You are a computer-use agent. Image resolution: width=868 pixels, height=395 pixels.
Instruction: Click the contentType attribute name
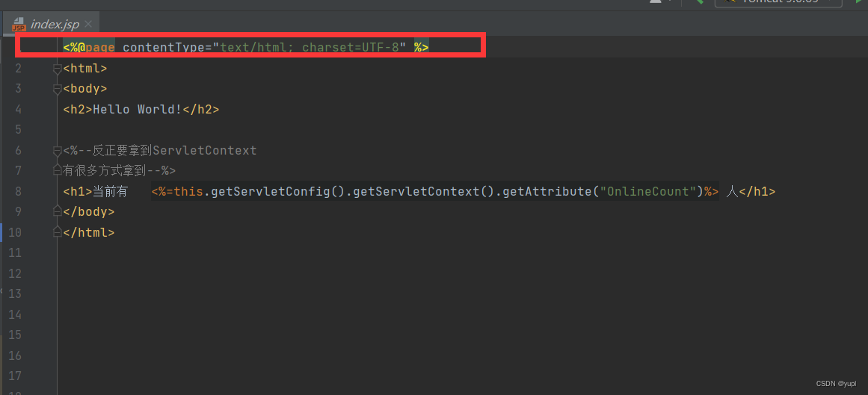(163, 48)
